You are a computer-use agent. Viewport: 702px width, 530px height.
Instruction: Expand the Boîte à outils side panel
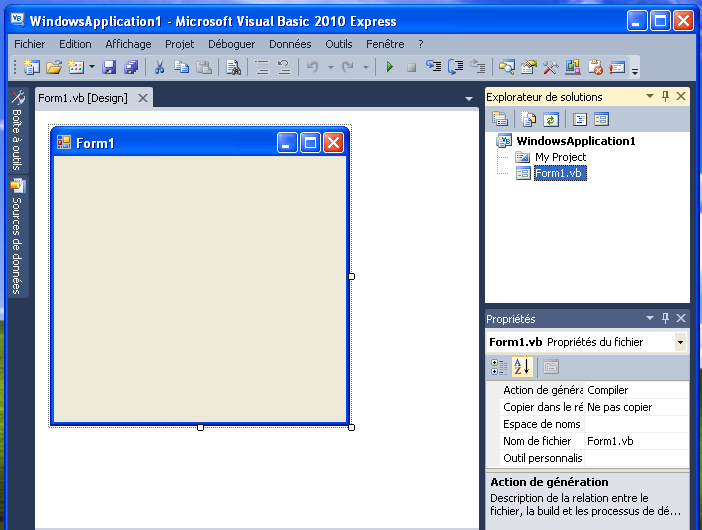tap(17, 130)
